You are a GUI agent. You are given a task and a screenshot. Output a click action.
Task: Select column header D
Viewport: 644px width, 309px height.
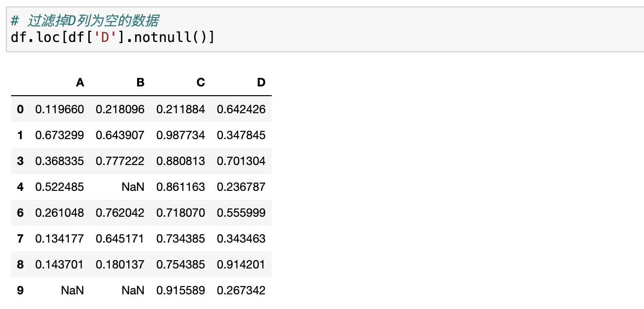tap(262, 82)
